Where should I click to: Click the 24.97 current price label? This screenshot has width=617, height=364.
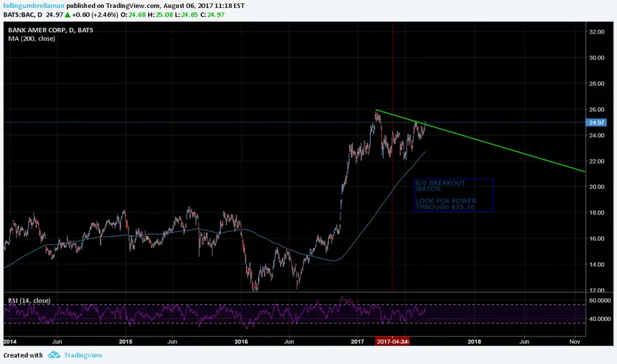(596, 123)
